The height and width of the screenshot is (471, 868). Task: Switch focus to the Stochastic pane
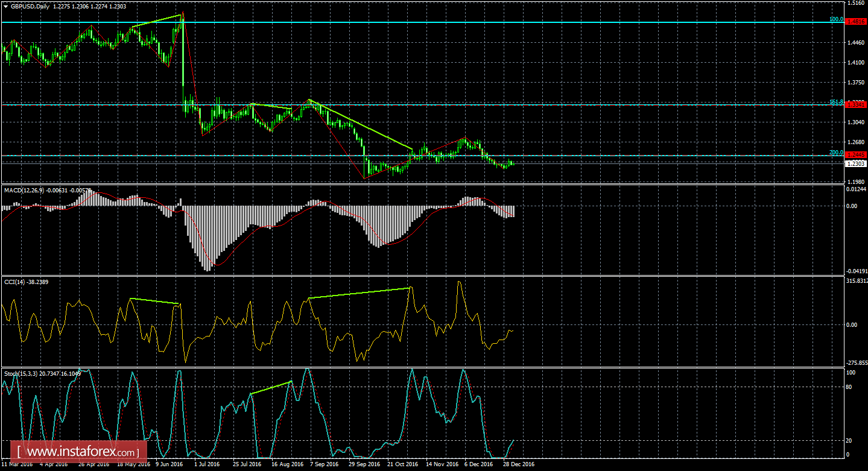(x=422, y=416)
